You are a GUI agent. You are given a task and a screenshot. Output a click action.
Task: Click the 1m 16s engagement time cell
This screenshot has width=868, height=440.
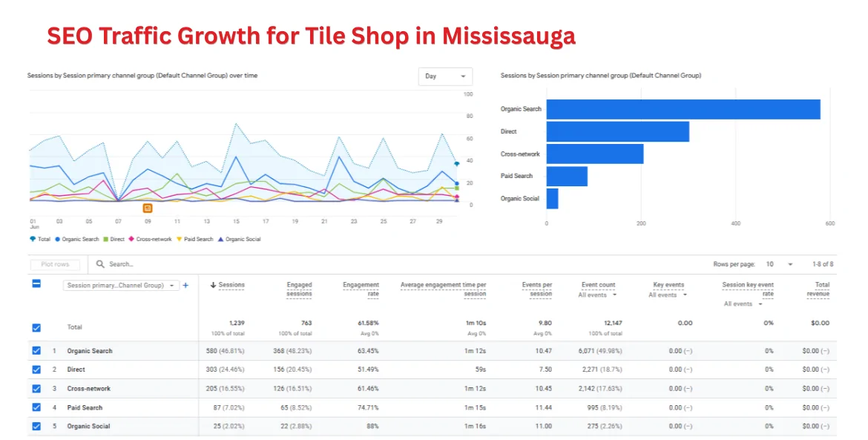(475, 427)
